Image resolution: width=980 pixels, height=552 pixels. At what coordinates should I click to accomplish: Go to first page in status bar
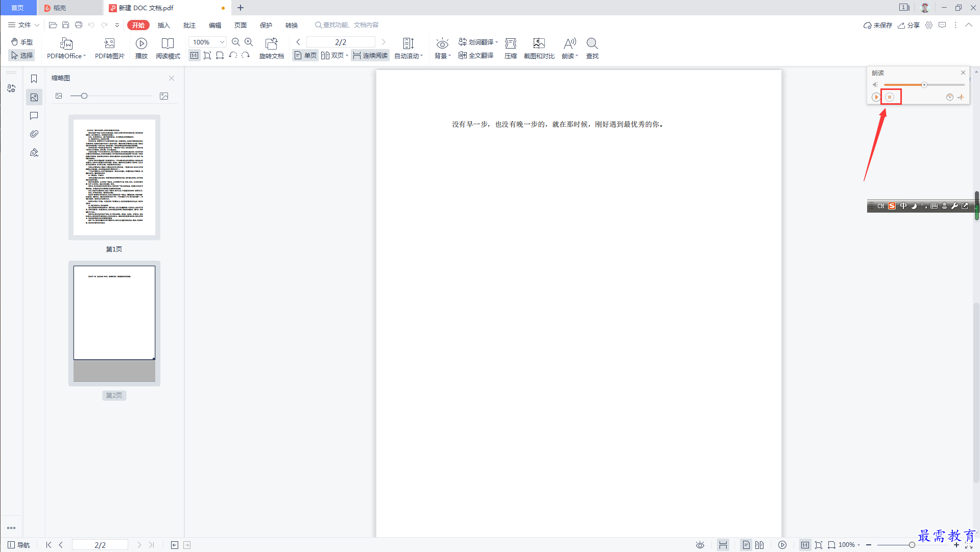(49, 545)
